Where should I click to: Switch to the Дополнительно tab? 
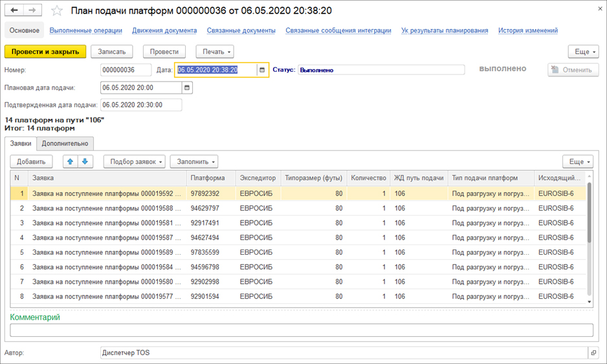click(x=65, y=144)
